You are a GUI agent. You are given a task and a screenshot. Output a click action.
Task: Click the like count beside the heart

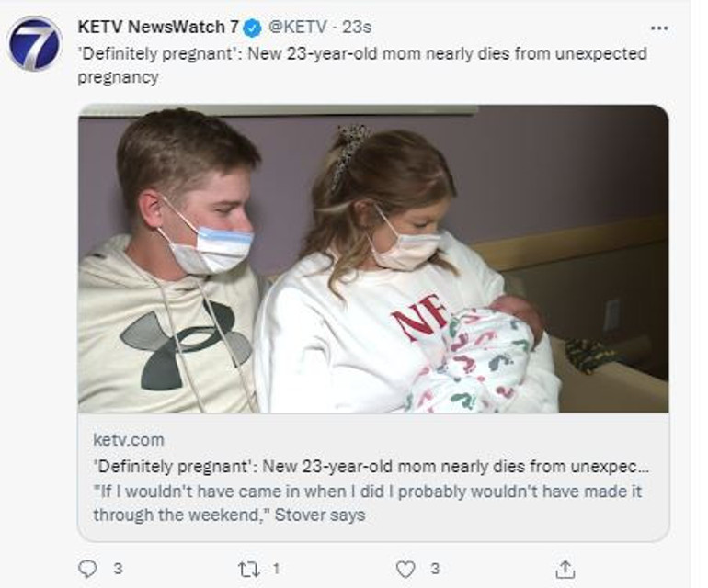click(435, 569)
